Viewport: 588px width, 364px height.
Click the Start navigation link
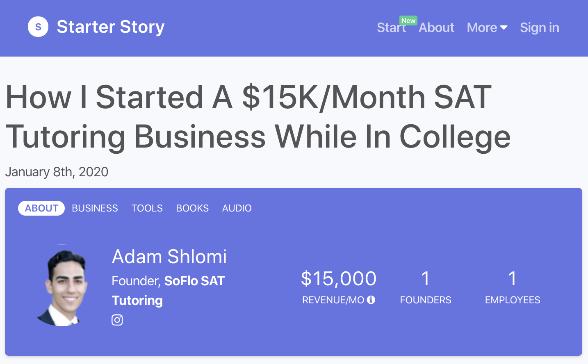[x=390, y=28]
